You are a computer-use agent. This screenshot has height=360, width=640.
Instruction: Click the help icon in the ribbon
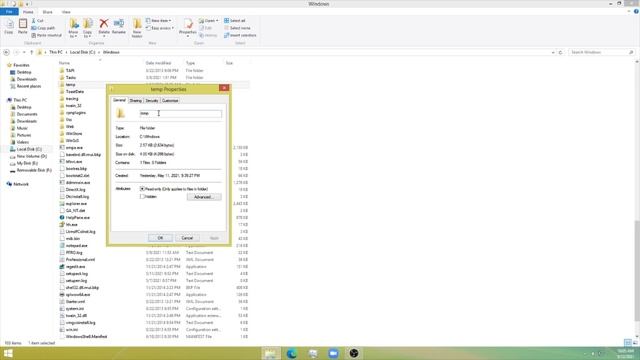(x=636, y=12)
